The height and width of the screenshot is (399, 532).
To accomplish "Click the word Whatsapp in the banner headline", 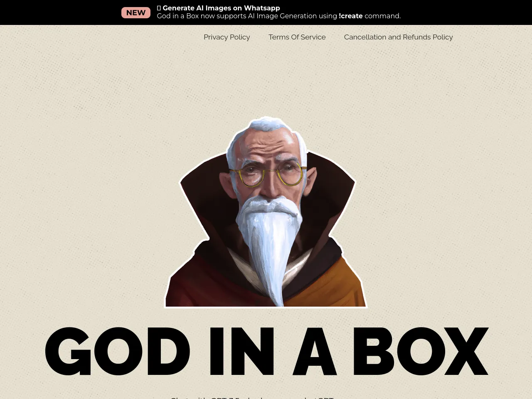I will [x=262, y=8].
